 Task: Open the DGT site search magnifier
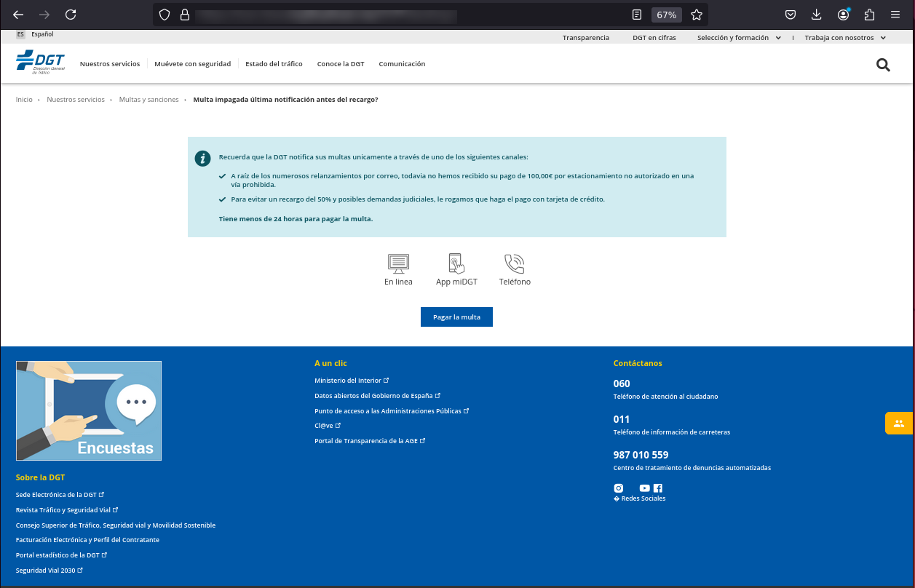coord(883,65)
